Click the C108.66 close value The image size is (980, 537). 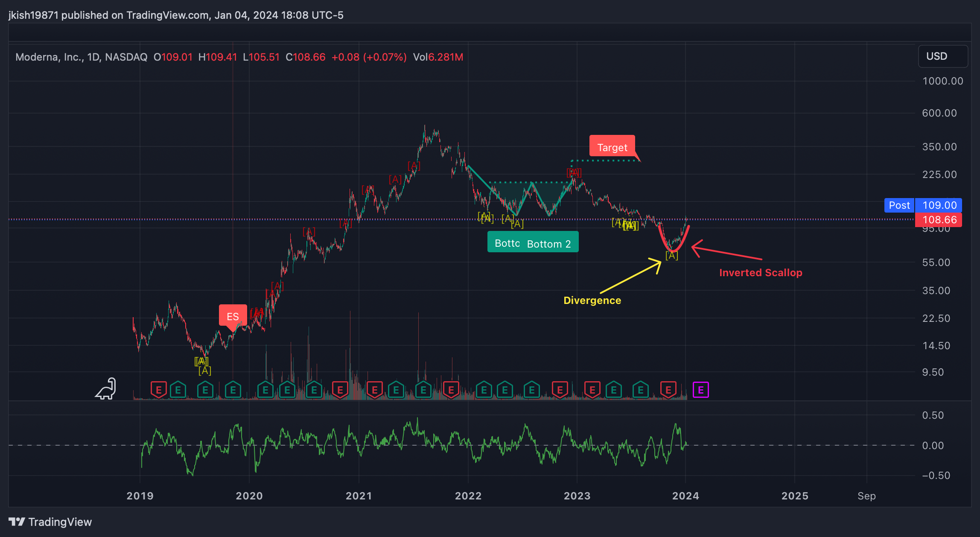[306, 57]
